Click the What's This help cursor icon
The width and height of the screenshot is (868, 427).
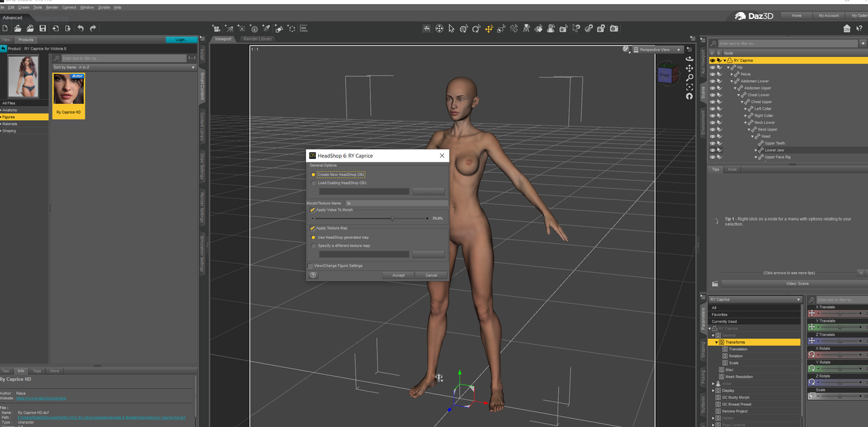click(x=861, y=29)
